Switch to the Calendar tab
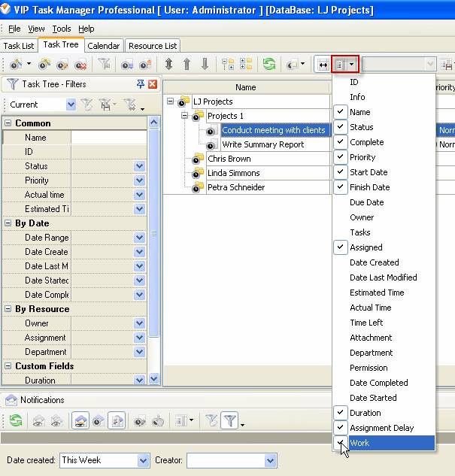Viewport: 455px width, 476px height. pos(103,46)
